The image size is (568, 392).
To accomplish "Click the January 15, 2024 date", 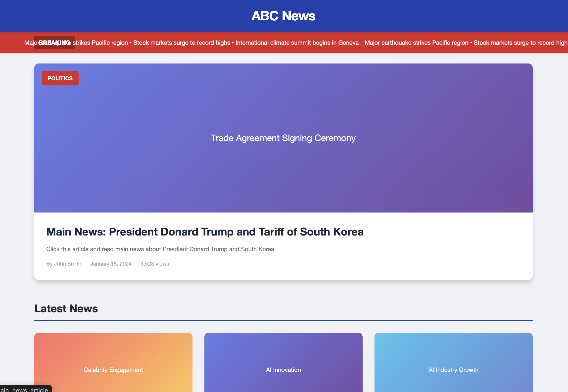I will [x=111, y=264].
